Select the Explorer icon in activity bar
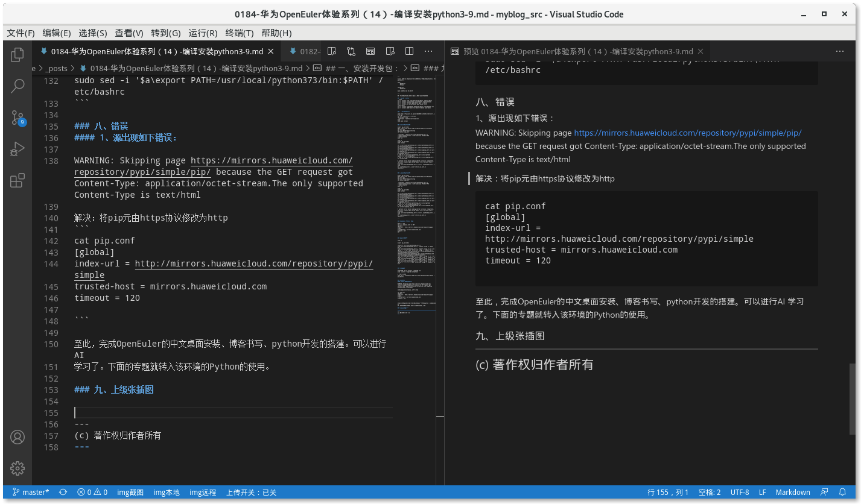This screenshot has height=504, width=861. (x=17, y=54)
